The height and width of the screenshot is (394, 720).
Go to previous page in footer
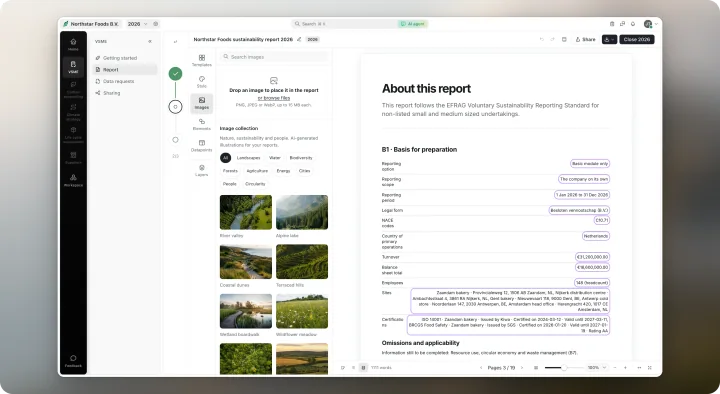pos(481,368)
